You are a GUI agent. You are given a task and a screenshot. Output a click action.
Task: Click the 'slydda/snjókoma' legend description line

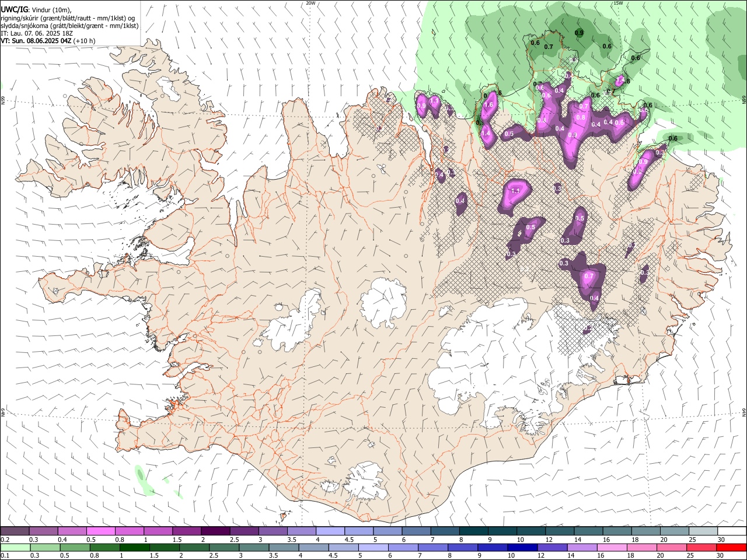pyautogui.click(x=69, y=26)
